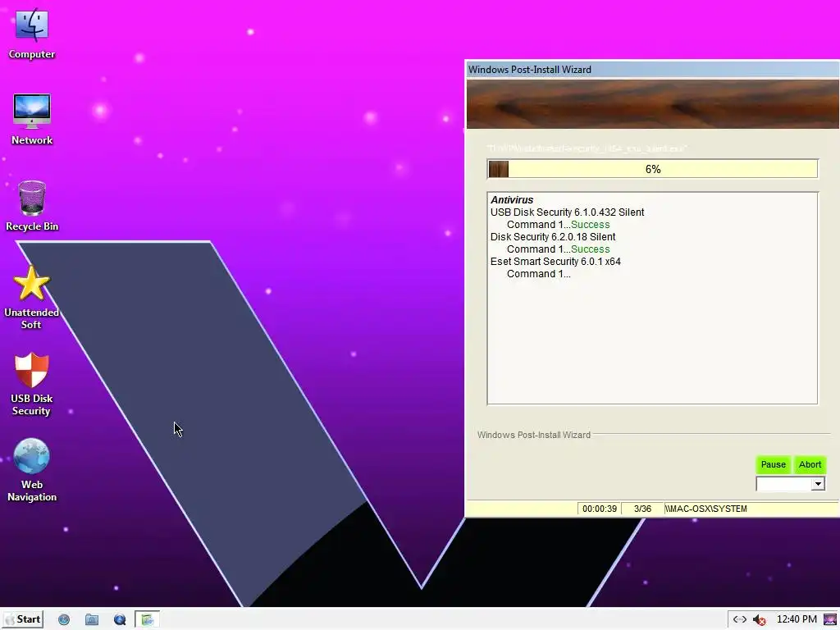840x630 pixels.
Task: Click the Antivirus category heading
Action: click(512, 200)
